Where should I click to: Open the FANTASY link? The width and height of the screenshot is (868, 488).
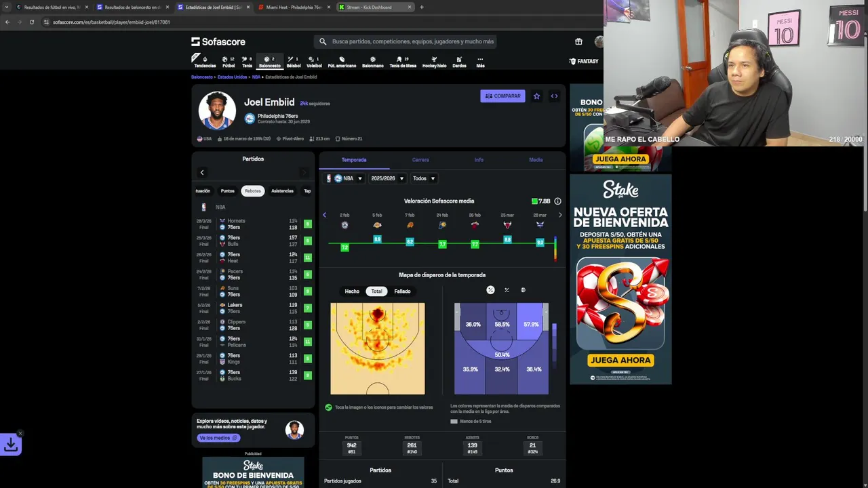click(x=584, y=61)
